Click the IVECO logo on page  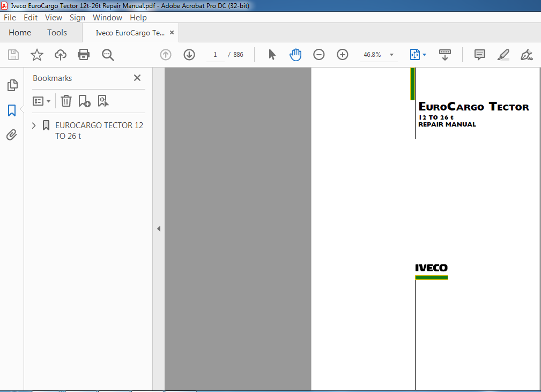tap(431, 268)
